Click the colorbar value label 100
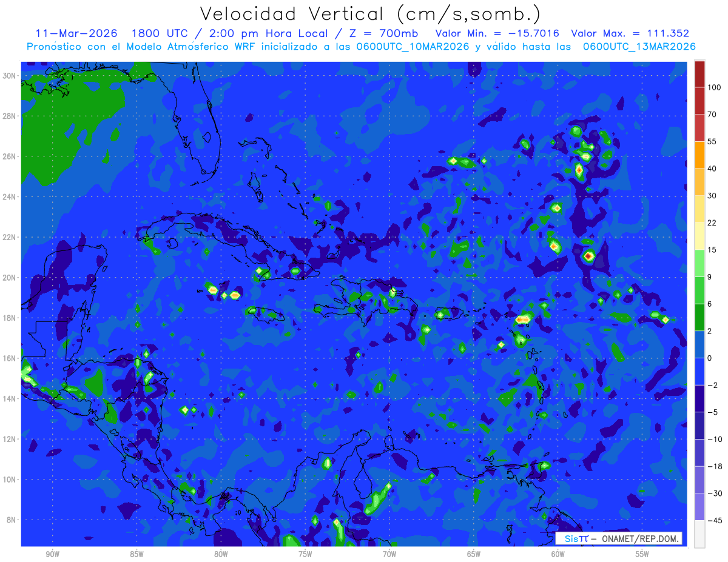The width and height of the screenshot is (728, 562). [714, 87]
